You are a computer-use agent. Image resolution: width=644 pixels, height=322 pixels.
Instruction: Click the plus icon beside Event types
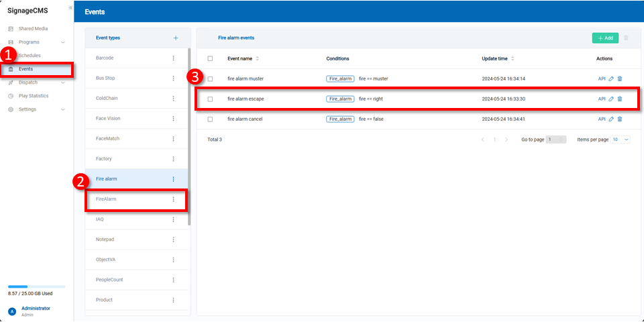coord(176,38)
